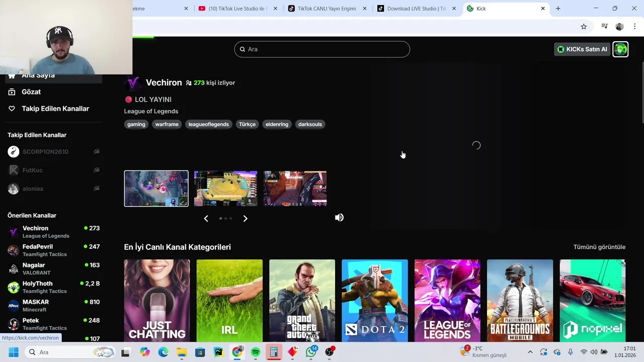Open Chrome media control icon
The width and height of the screenshot is (644, 362).
coord(605,27)
